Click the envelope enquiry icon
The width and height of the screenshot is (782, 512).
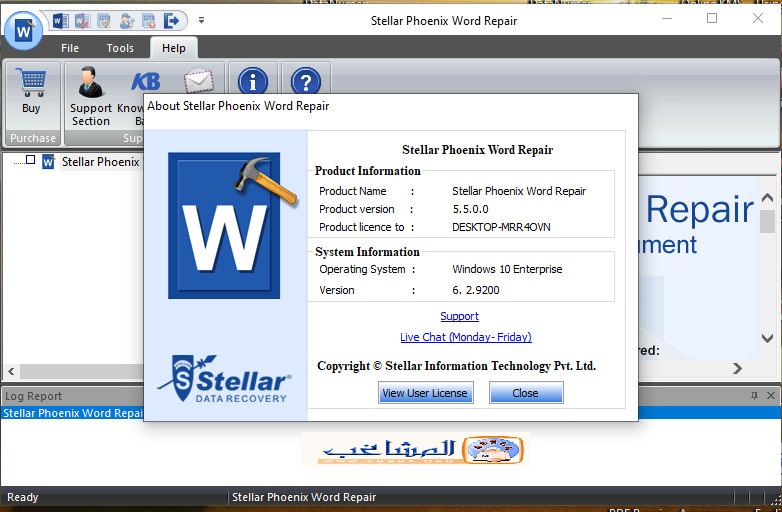198,81
